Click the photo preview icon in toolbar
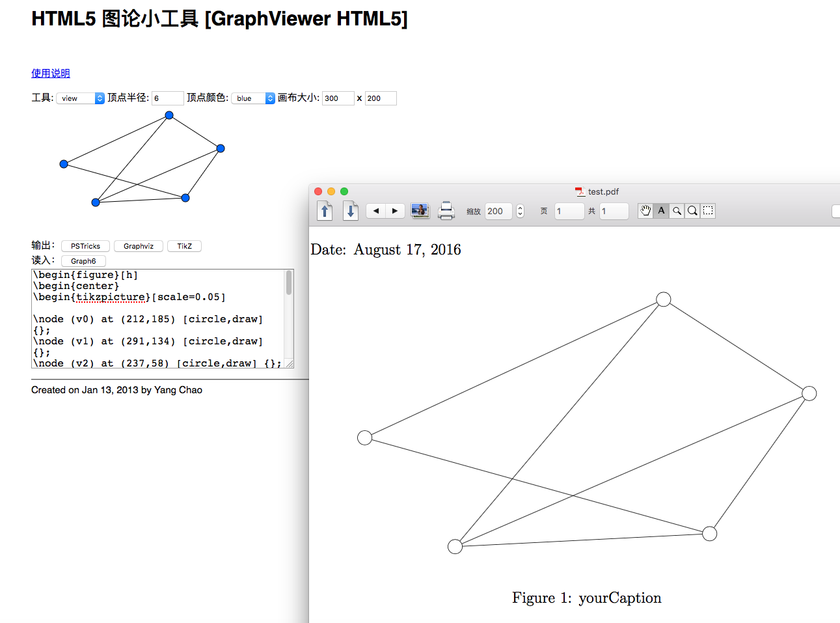Viewport: 840px width, 623px height. (x=420, y=210)
